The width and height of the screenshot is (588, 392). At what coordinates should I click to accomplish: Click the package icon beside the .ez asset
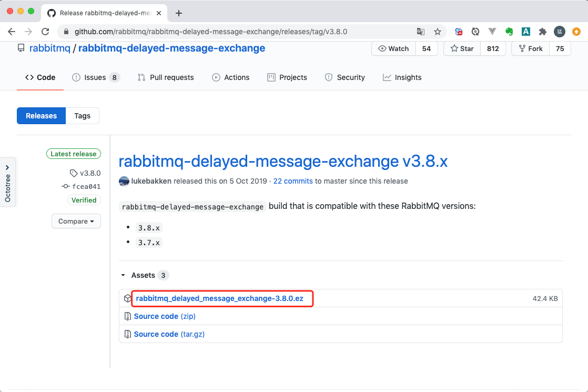click(x=127, y=298)
